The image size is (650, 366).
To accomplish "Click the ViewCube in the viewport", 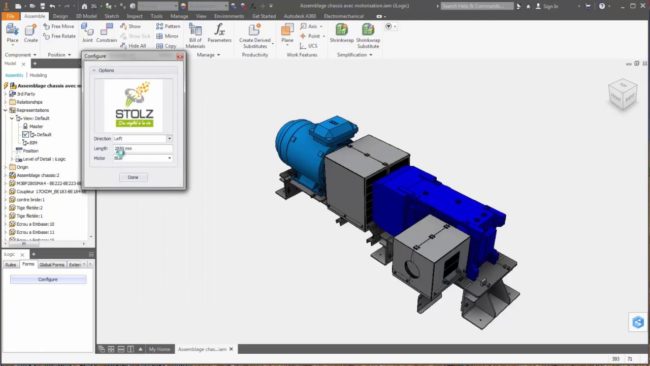I will coord(623,94).
